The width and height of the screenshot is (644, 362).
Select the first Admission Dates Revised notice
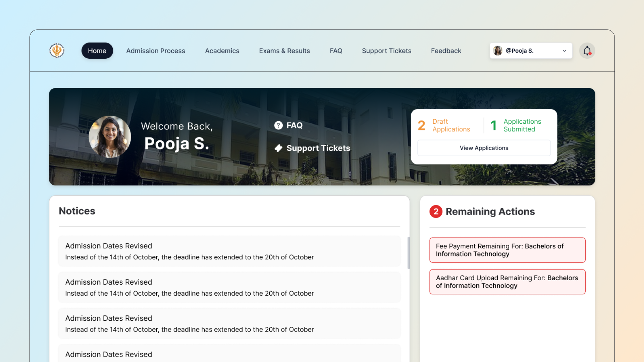(229, 251)
